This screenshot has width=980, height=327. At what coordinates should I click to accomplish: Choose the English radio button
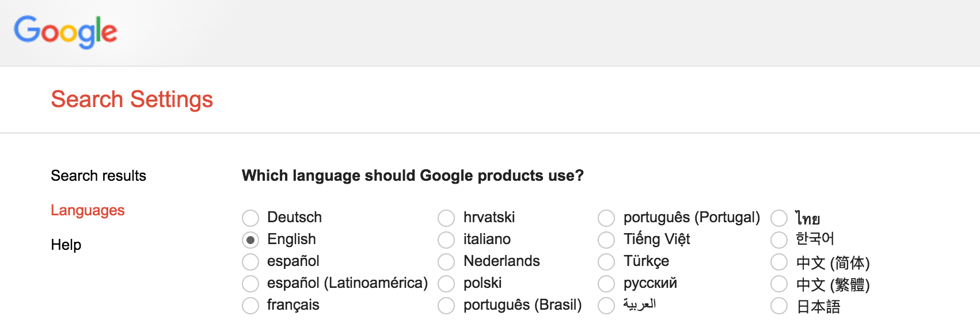pos(250,240)
